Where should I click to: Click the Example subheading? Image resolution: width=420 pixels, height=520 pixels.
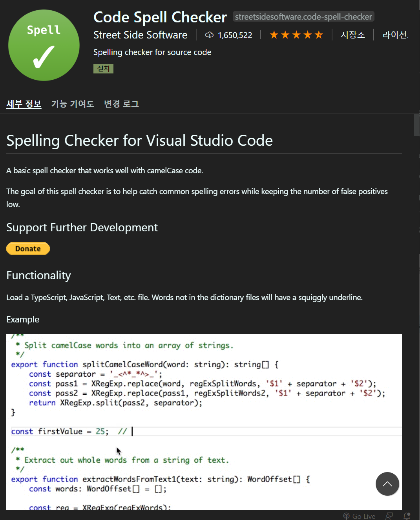click(23, 319)
